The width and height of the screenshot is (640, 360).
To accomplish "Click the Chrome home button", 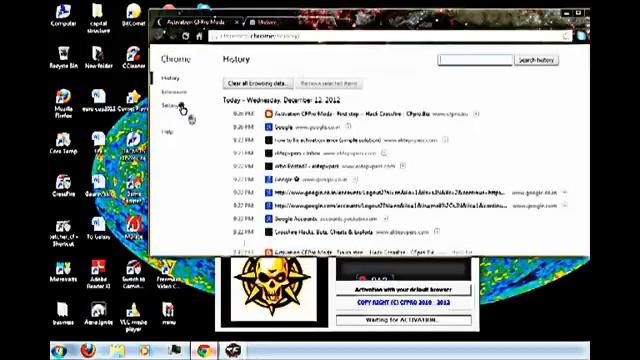I will point(199,36).
